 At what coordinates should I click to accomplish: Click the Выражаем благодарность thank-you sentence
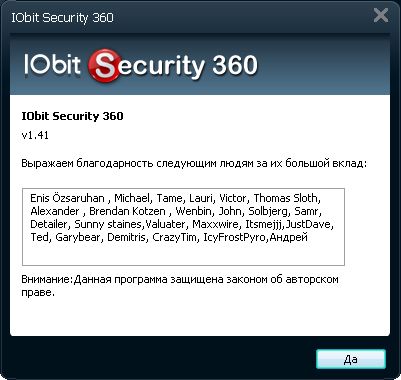coord(194,164)
